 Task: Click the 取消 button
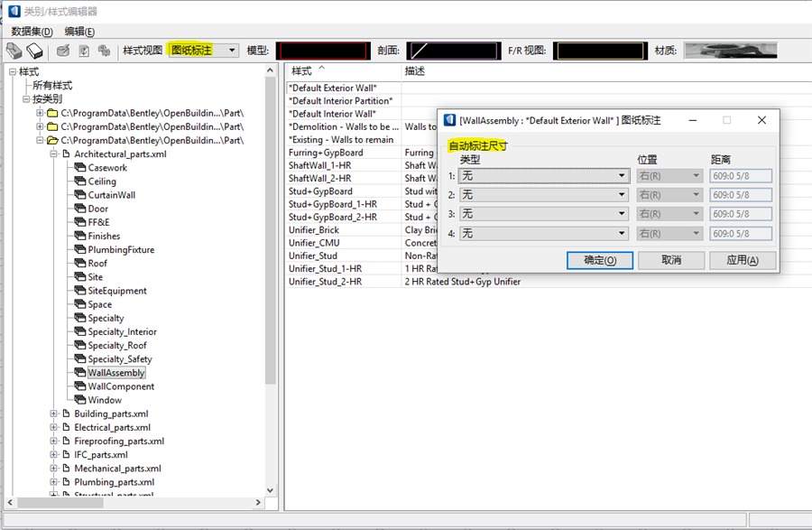pyautogui.click(x=671, y=260)
